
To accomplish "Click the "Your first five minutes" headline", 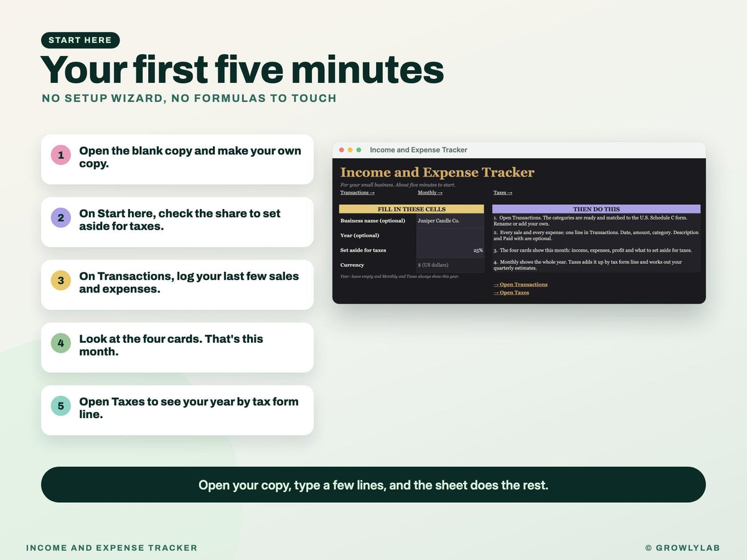I will click(x=242, y=69).
